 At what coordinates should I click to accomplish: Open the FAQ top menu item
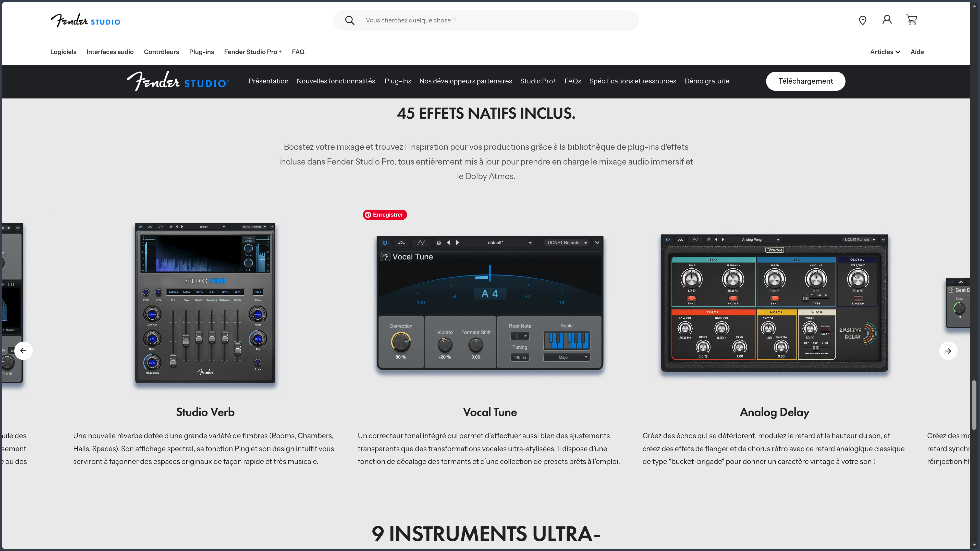tap(298, 52)
